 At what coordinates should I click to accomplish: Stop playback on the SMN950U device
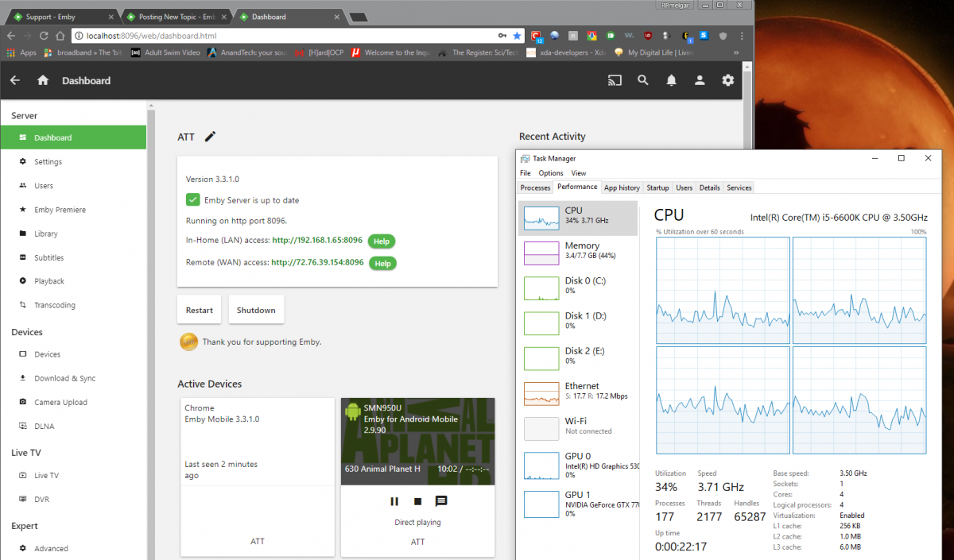(x=417, y=501)
